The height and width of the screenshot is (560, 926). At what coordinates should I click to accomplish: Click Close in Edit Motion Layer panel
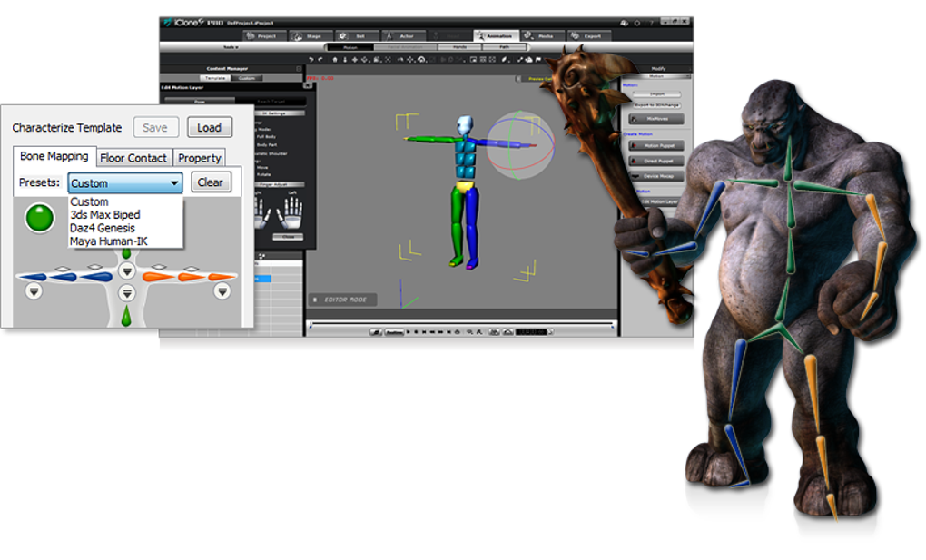pyautogui.click(x=288, y=237)
